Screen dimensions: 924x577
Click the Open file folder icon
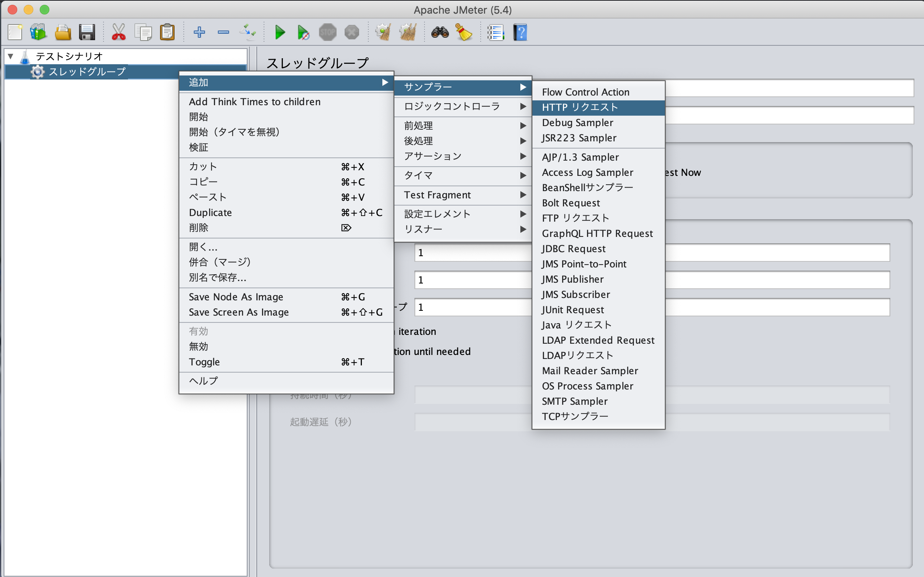(63, 32)
